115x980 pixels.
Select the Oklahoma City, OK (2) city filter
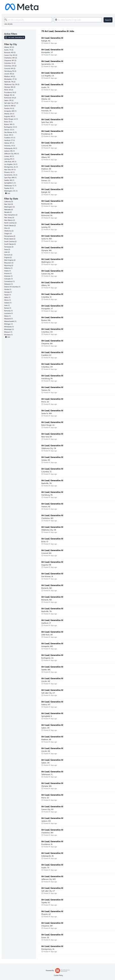click(x=12, y=85)
